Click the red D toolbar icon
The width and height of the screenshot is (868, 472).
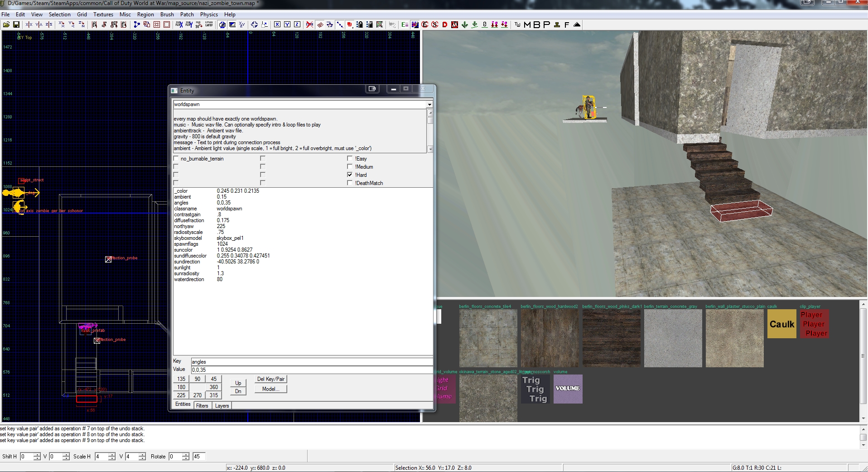click(x=445, y=24)
